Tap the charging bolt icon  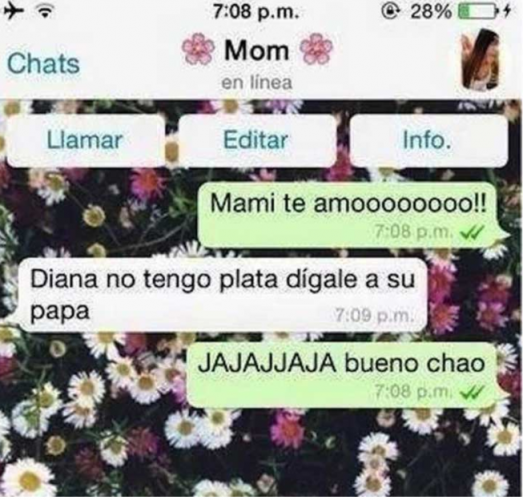(507, 12)
